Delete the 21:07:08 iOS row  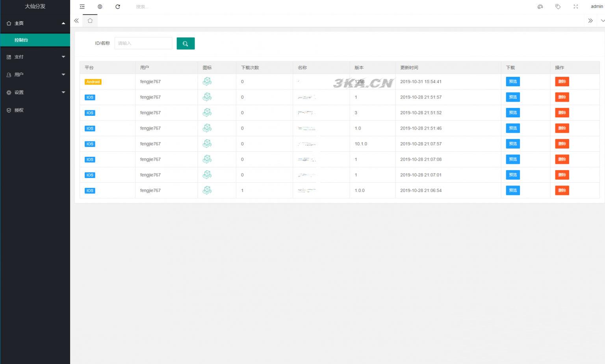pyautogui.click(x=562, y=159)
